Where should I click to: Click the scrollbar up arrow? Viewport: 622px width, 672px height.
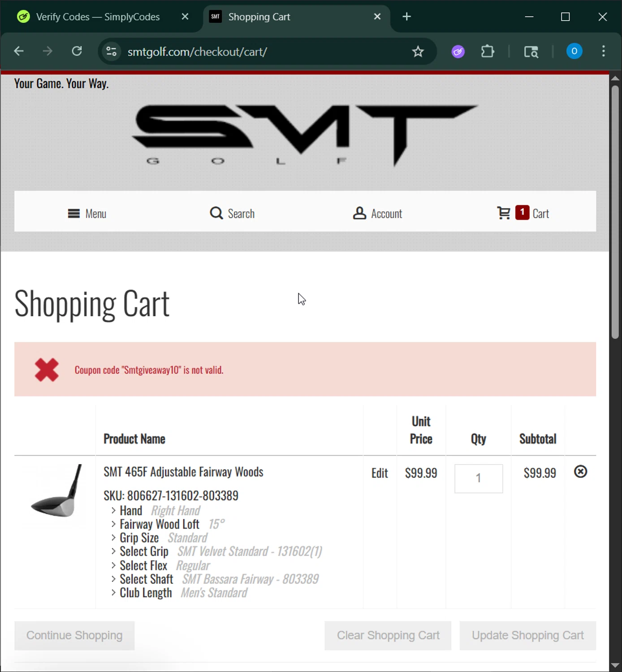[615, 78]
